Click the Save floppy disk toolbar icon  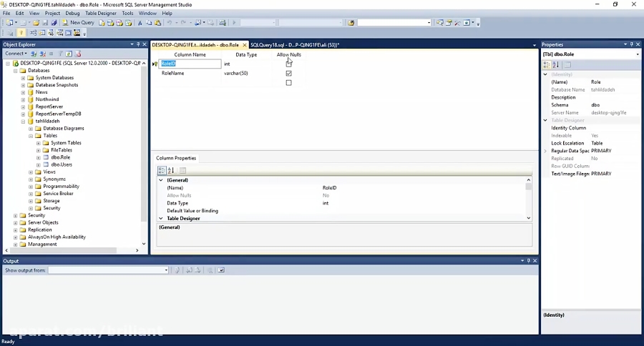[x=45, y=23]
